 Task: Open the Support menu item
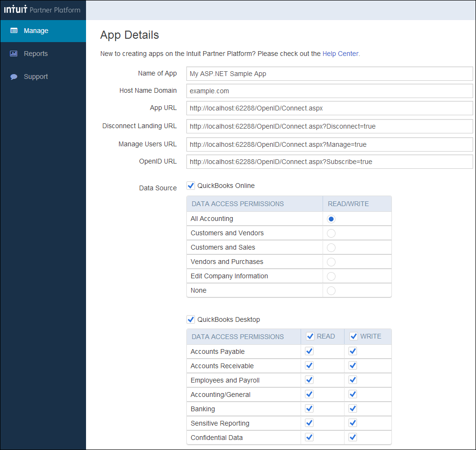[43, 77]
